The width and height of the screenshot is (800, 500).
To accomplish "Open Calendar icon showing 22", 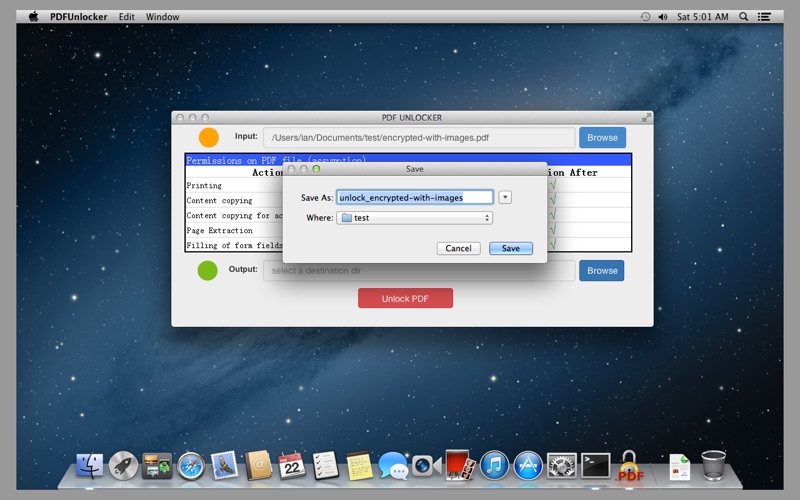I will [x=292, y=465].
